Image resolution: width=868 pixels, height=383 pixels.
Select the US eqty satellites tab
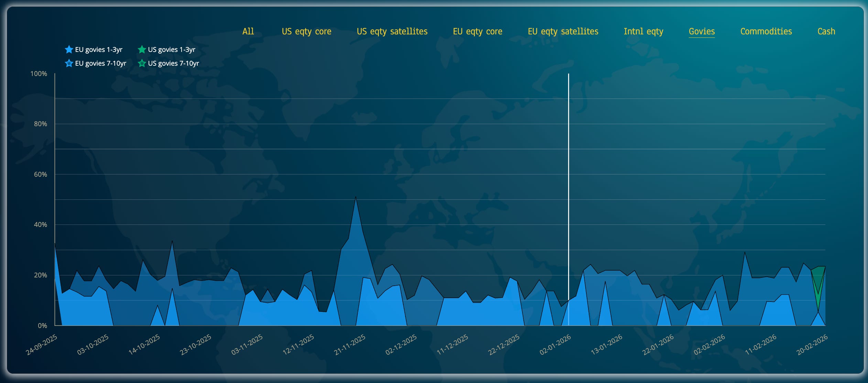(x=392, y=31)
